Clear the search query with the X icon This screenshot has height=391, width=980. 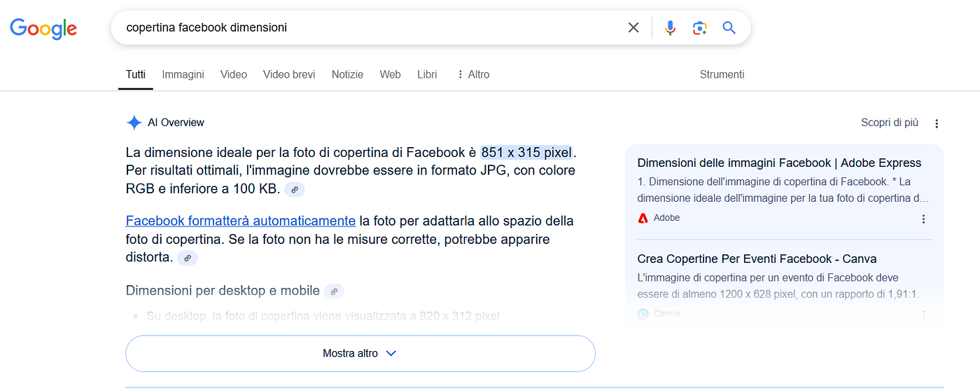[633, 27]
